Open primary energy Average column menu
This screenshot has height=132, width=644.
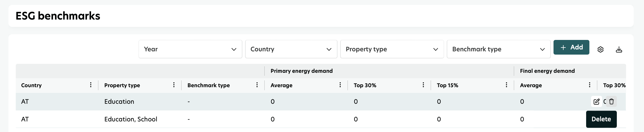pyautogui.click(x=340, y=85)
